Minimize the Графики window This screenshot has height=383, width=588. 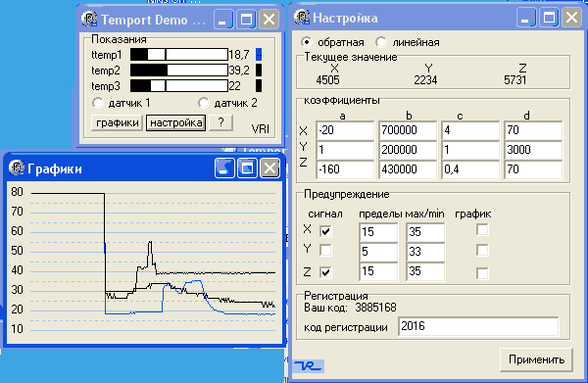224,168
